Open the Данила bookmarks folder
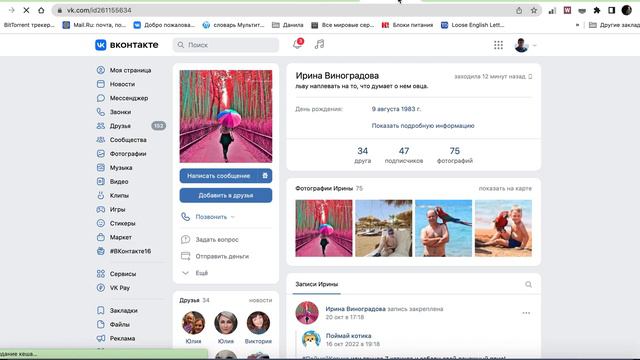Viewport: 640px width, 360px height. 288,25
